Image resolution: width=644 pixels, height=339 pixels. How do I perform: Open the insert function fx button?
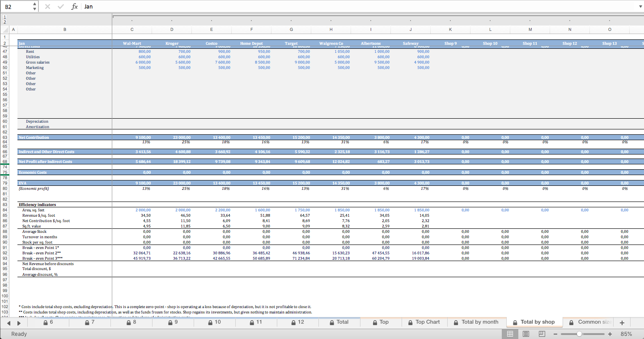point(75,7)
